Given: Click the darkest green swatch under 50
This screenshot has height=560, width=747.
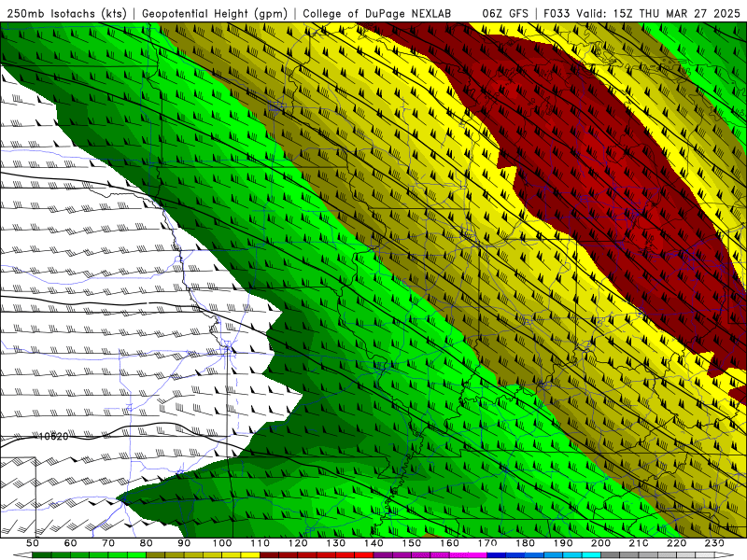Looking at the screenshot, I should pos(42,555).
